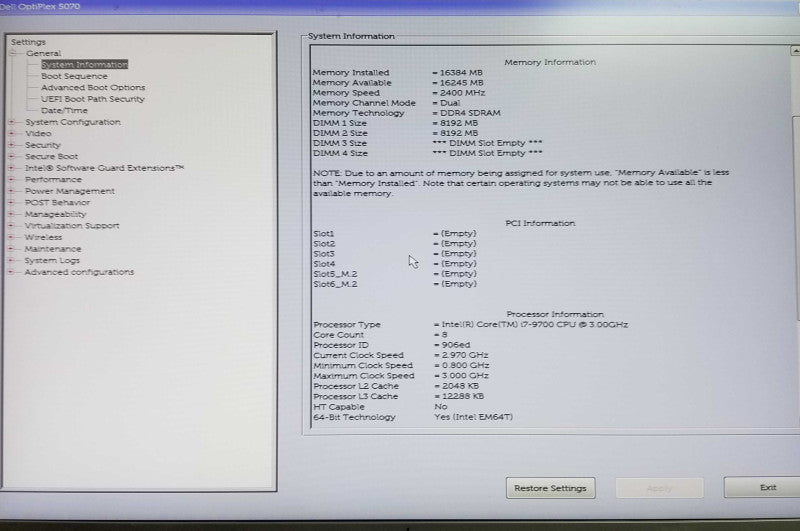Select General category label

[43, 53]
